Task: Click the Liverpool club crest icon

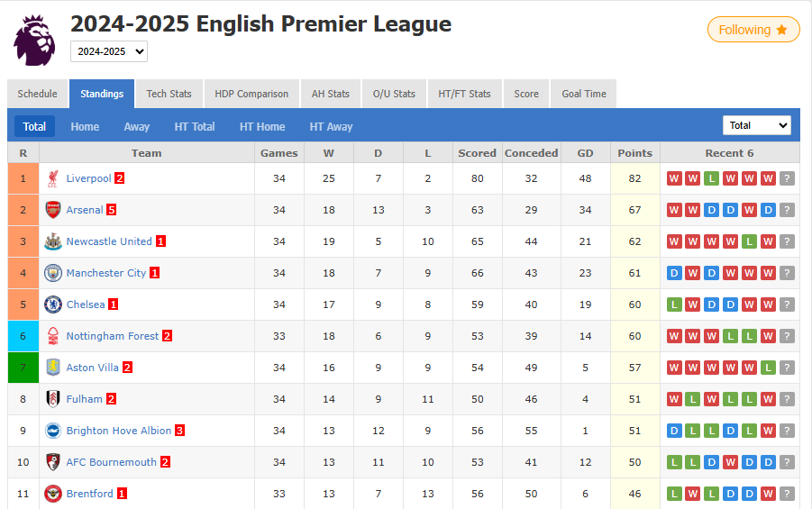Action: click(53, 178)
